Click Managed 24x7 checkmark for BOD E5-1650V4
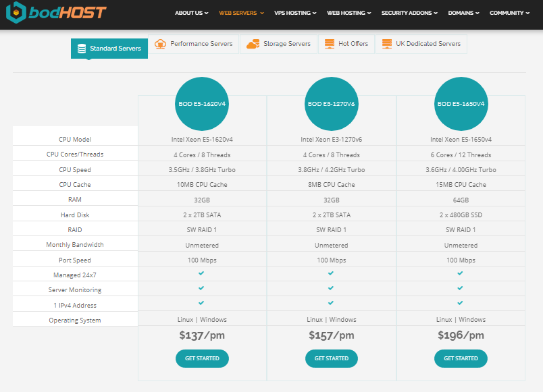 460,273
